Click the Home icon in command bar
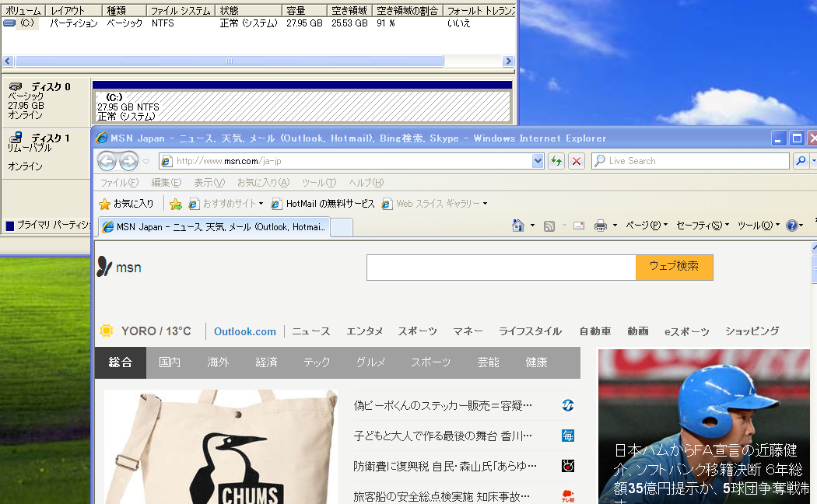 coord(518,226)
